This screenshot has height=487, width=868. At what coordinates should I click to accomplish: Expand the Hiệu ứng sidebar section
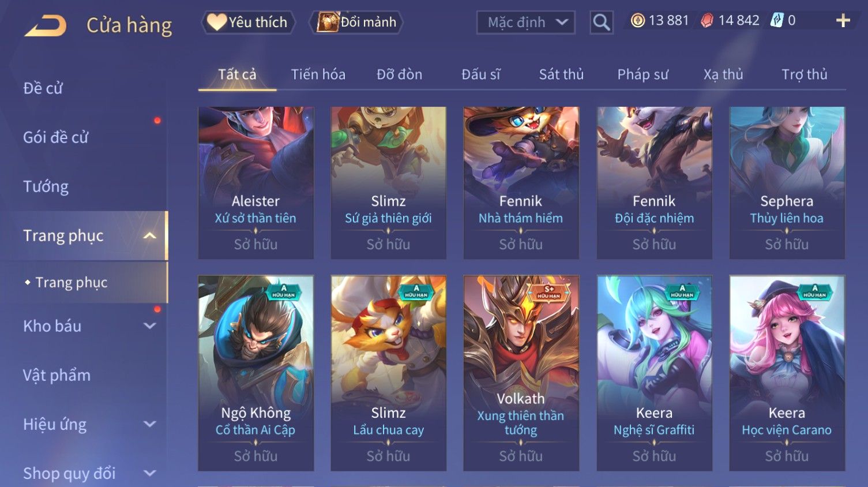(x=150, y=424)
